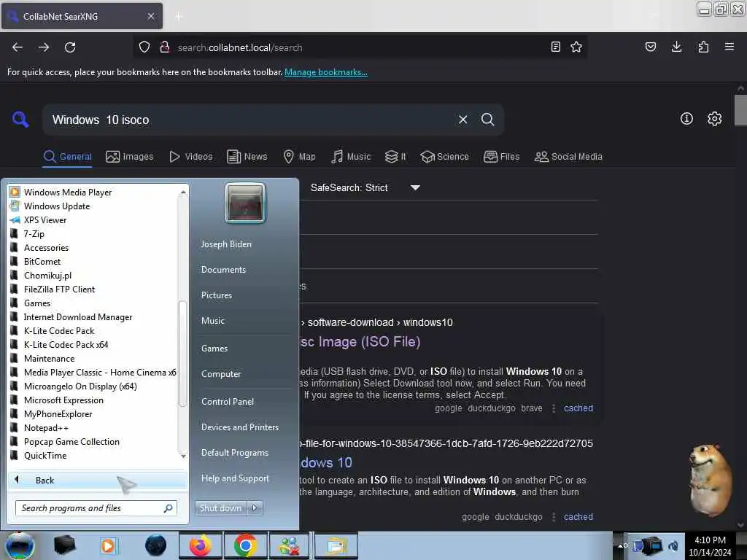
Task: Open Chrome from the taskbar
Action: coord(245,545)
